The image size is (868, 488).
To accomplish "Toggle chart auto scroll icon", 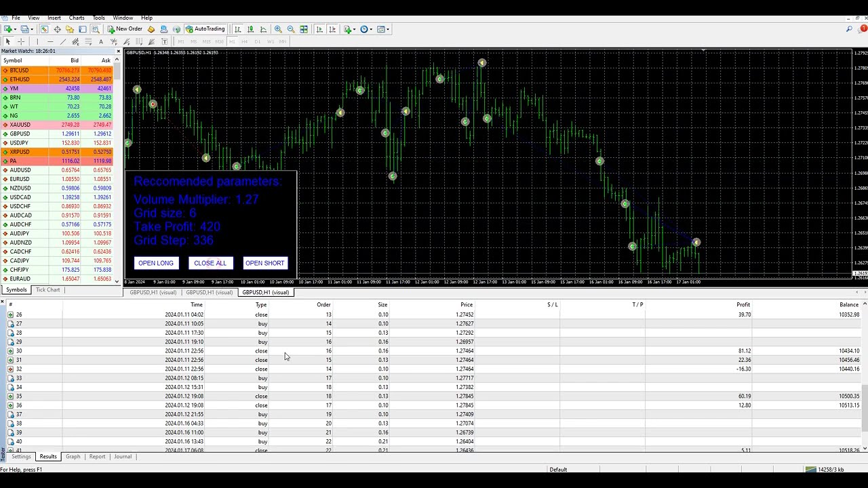I will point(319,29).
